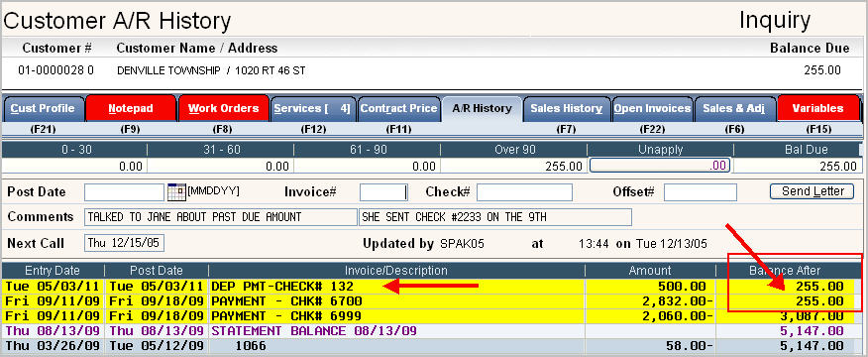Click the Unapply amount field
Viewport: 868px width, 357px height.
[x=660, y=166]
